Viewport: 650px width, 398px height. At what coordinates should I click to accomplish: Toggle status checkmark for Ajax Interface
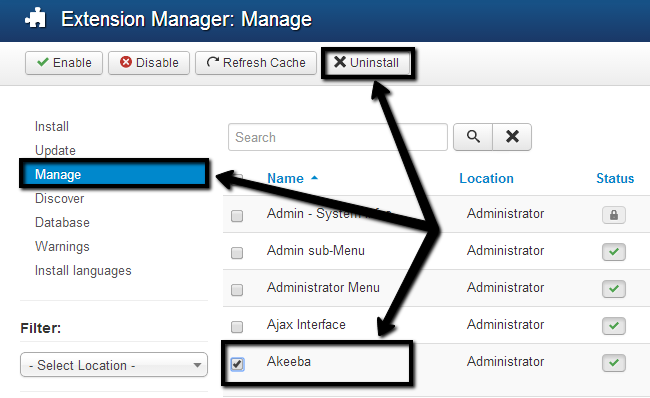point(614,325)
